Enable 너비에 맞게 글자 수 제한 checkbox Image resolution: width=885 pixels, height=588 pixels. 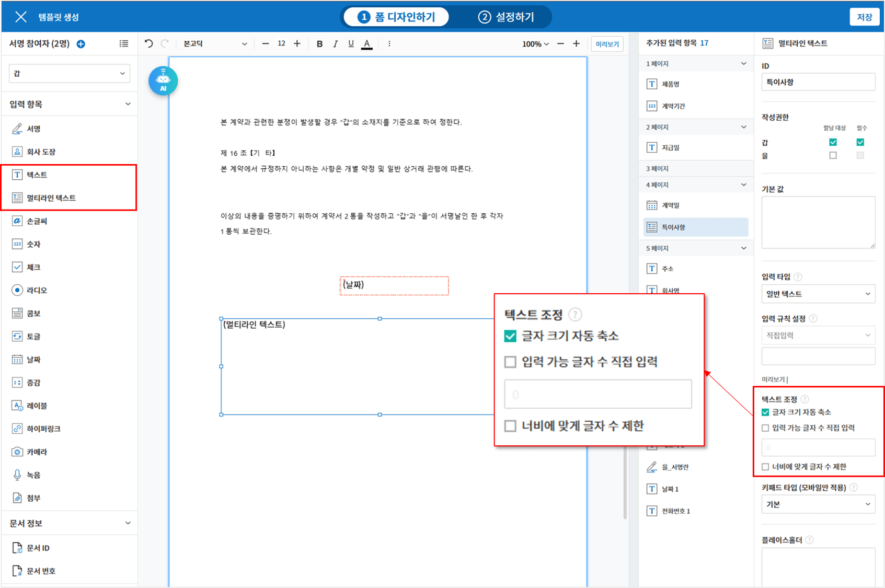pyautogui.click(x=765, y=467)
